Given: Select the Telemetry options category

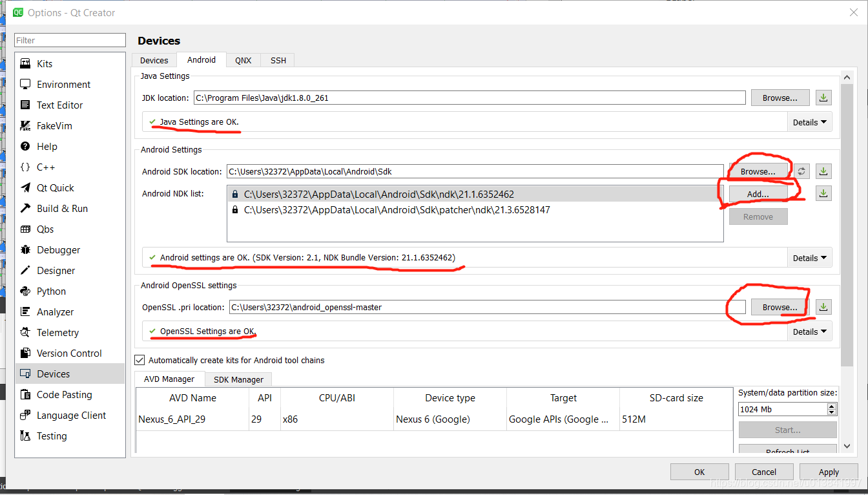Looking at the screenshot, I should [x=70, y=332].
